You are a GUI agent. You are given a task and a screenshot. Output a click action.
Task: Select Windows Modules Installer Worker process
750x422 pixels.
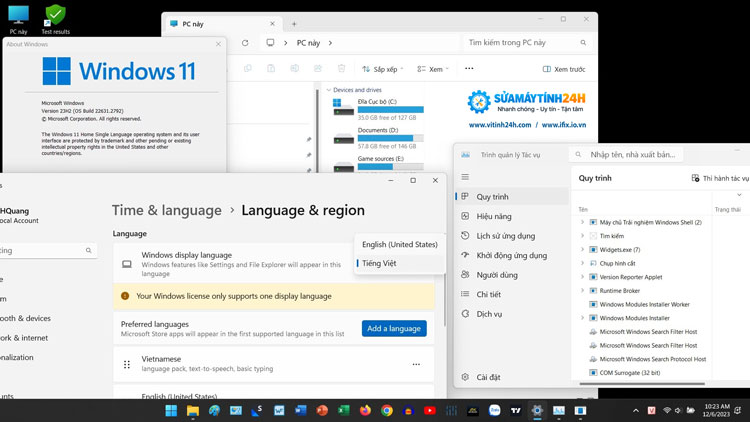pos(643,304)
